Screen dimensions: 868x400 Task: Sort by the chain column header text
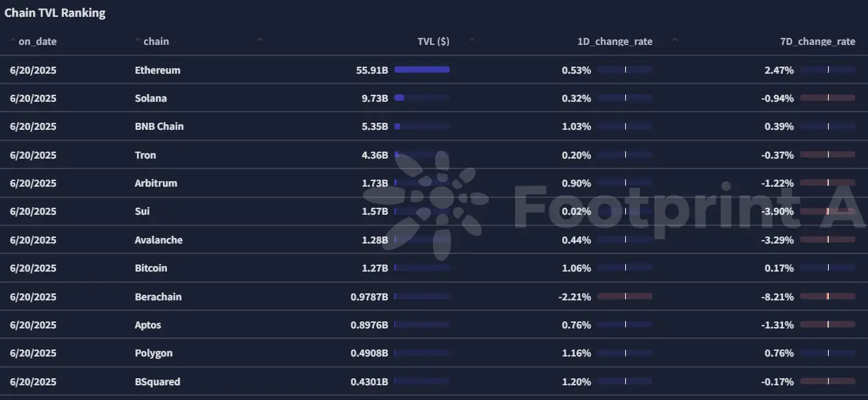[x=156, y=41]
